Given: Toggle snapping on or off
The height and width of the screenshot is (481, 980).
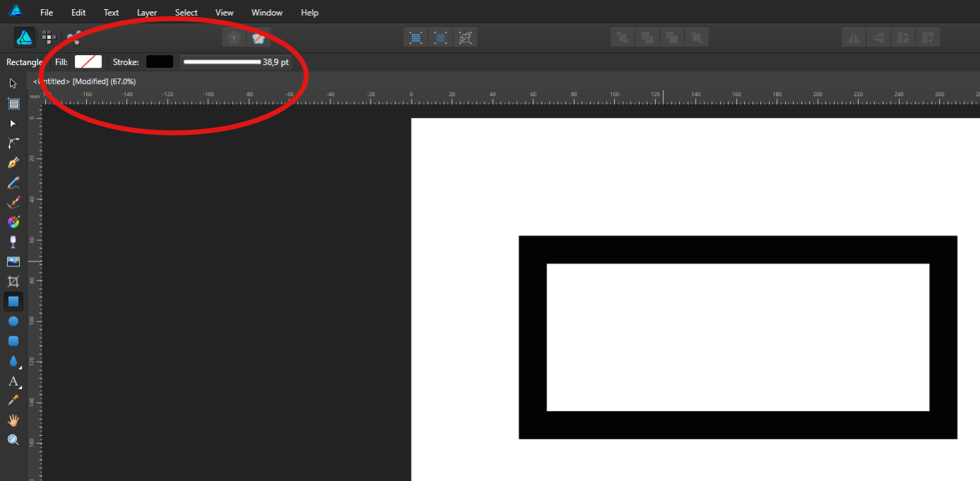Looking at the screenshot, I should pos(258,38).
